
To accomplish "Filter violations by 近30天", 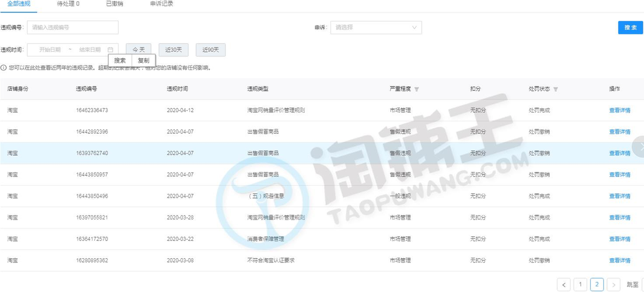I will [x=174, y=50].
